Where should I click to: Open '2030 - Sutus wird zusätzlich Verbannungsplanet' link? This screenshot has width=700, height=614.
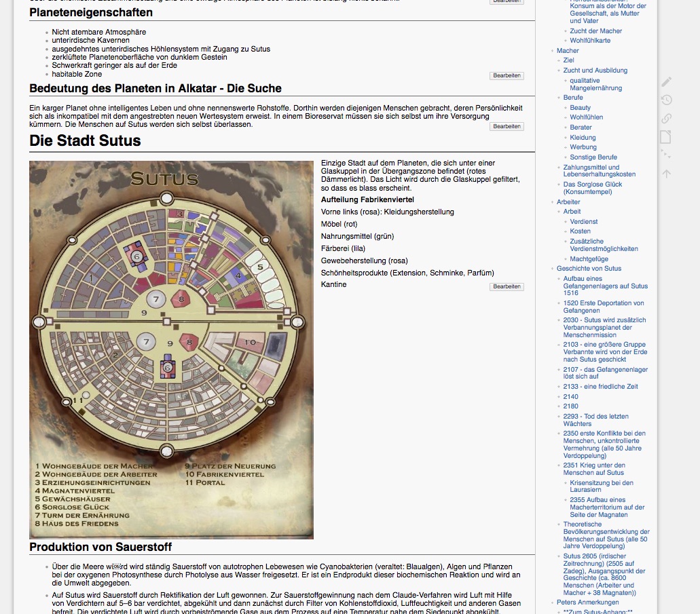pyautogui.click(x=604, y=327)
